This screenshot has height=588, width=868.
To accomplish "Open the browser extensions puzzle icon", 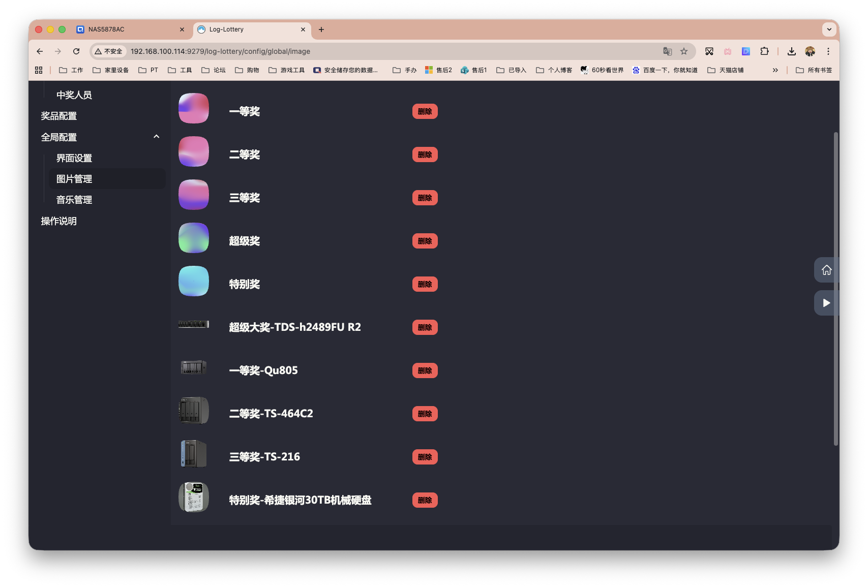I will (x=764, y=51).
